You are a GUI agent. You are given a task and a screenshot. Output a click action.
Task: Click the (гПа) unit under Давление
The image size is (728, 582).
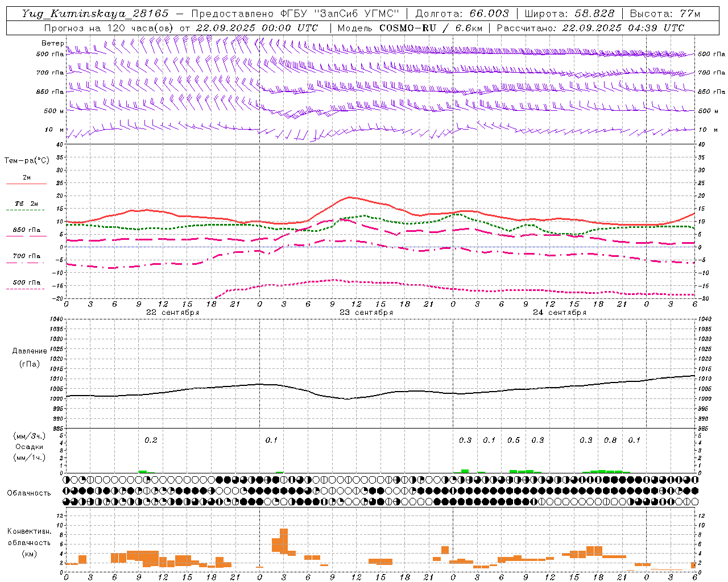tap(30, 364)
